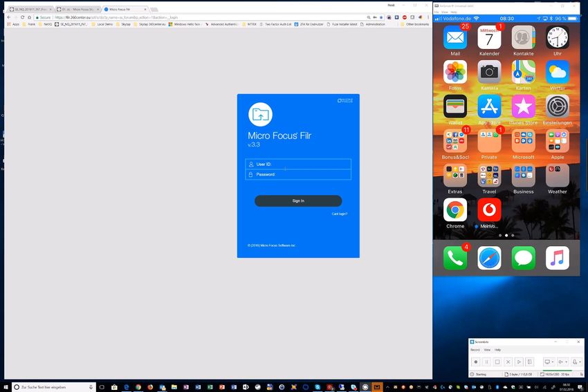Open the Screenbits recordings folder button
Screen dimensions: 588x392
tap(530, 362)
